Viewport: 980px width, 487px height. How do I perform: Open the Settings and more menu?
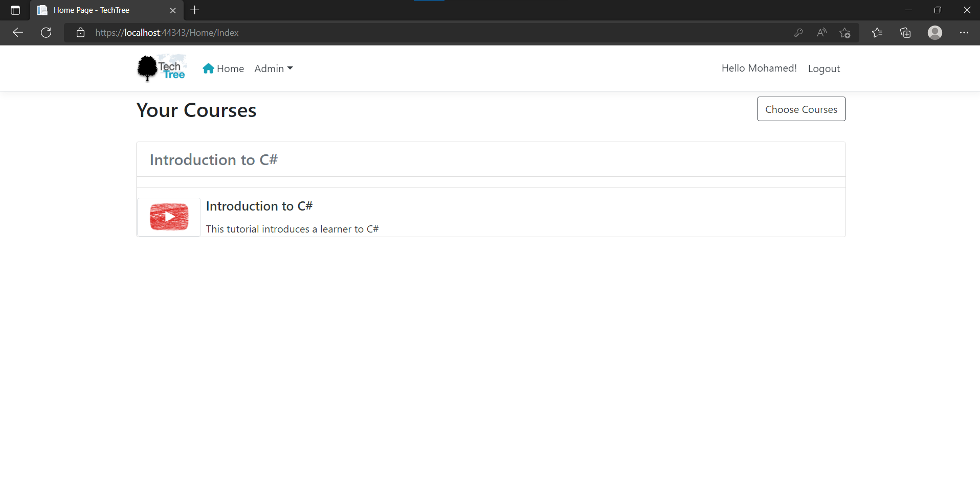(x=965, y=32)
